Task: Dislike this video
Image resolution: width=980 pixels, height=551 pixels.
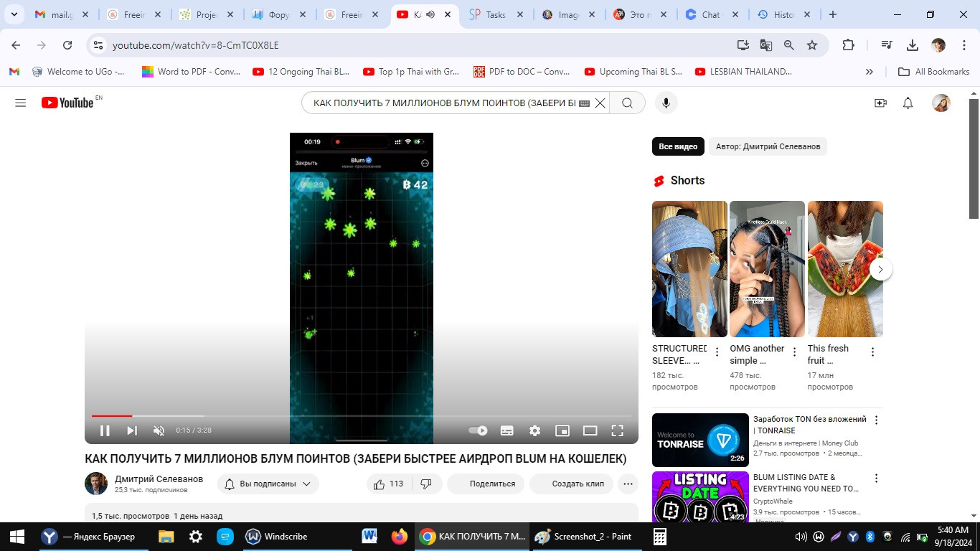Action: coord(426,484)
